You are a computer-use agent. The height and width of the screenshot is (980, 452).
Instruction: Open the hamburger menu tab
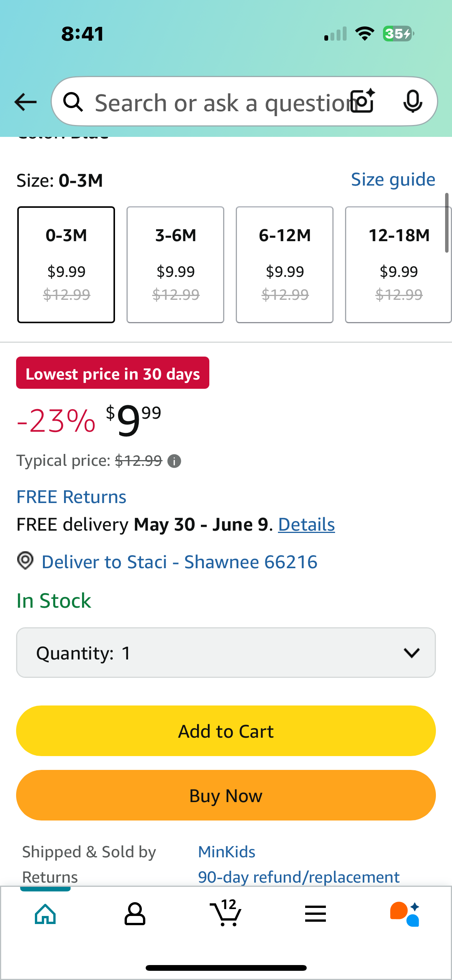(x=316, y=914)
